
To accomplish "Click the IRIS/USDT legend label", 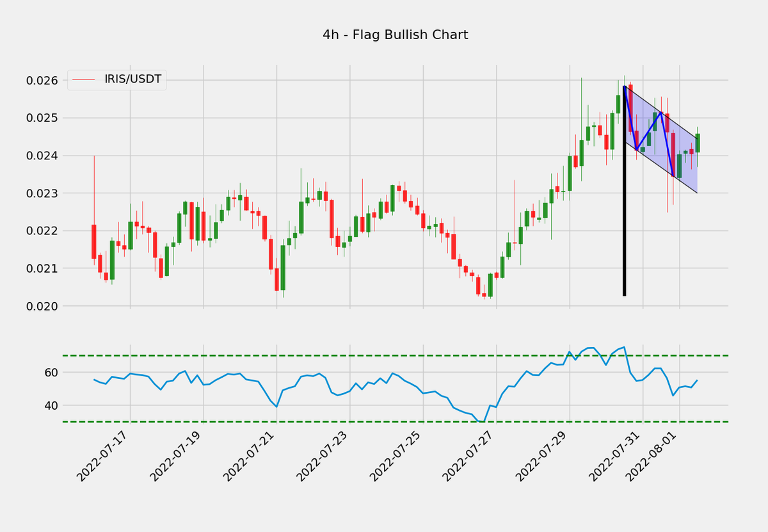I will (132, 79).
